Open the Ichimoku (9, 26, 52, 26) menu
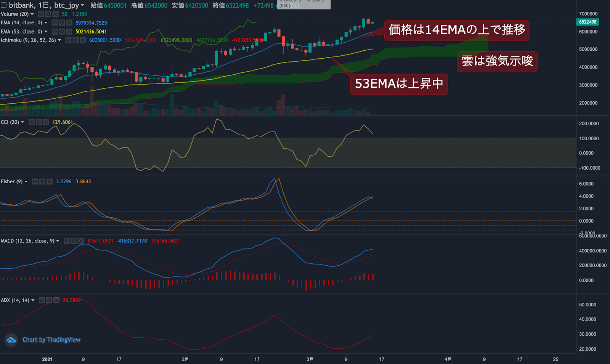 (x=60, y=40)
